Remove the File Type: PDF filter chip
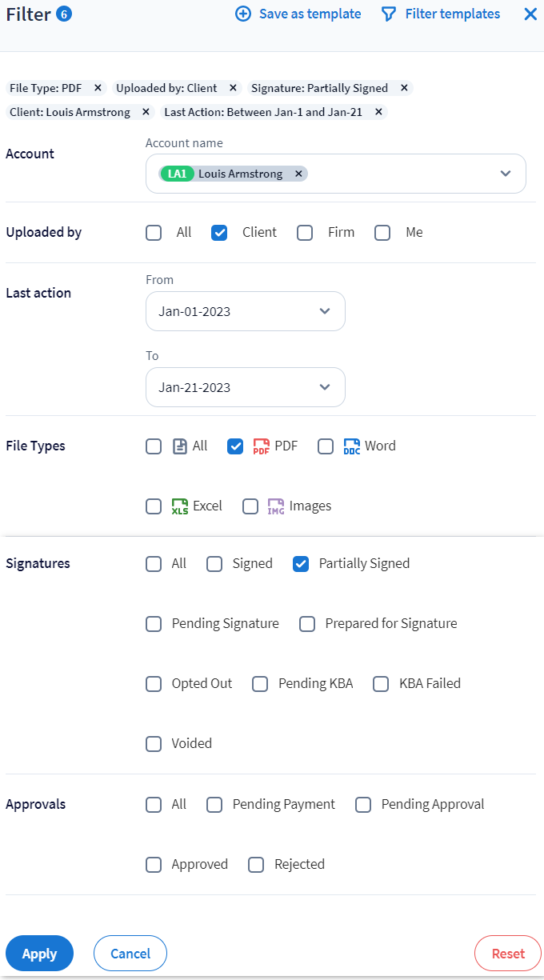The height and width of the screenshot is (980, 544). (98, 88)
